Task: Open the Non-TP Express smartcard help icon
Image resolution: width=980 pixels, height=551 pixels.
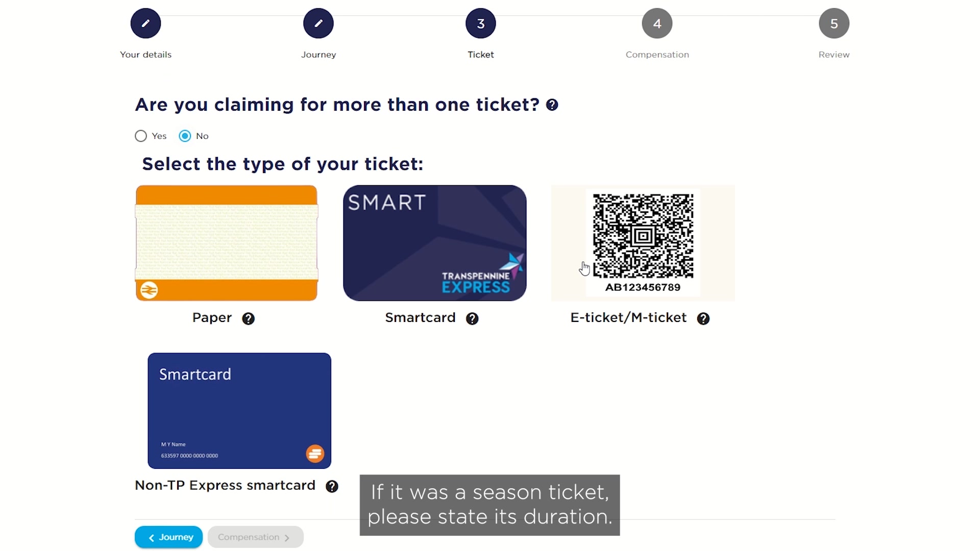Action: pos(332,487)
